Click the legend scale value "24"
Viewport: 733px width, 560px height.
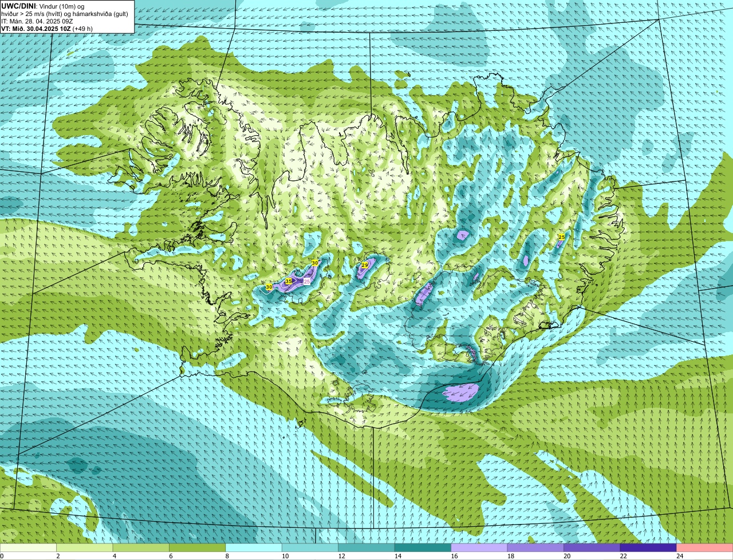680,556
